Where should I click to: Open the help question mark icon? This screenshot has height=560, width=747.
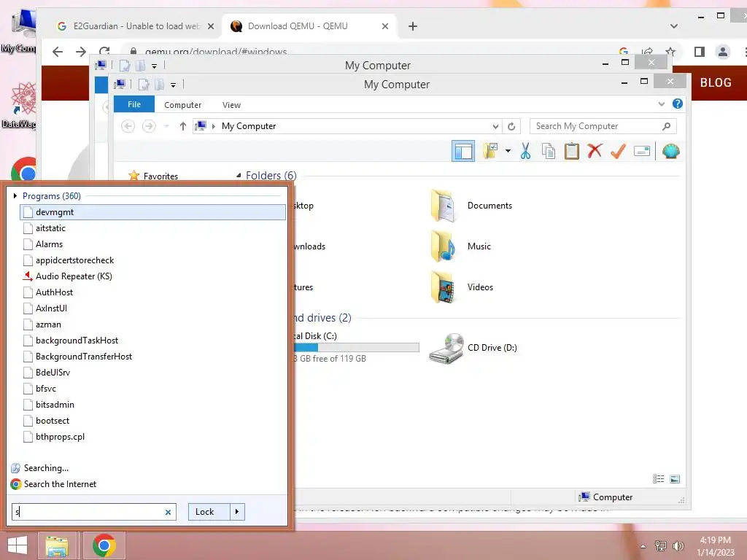point(678,104)
